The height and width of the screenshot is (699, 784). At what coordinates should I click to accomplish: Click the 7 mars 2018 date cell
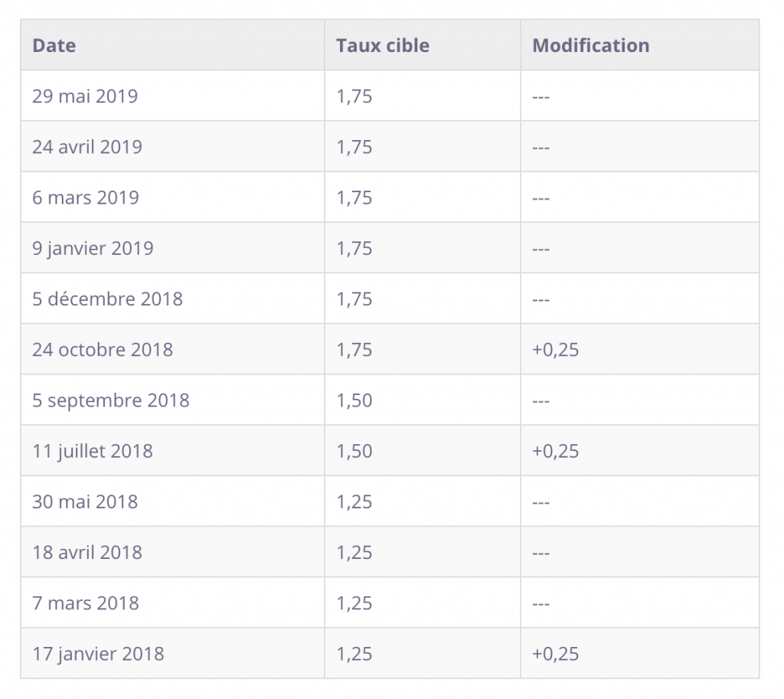tap(86, 603)
